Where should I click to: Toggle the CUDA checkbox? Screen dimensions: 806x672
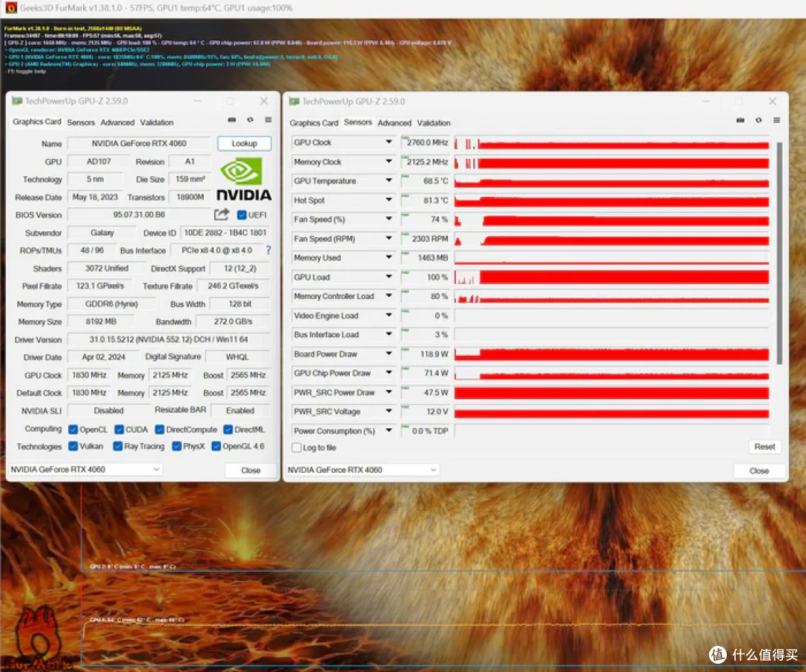pyautogui.click(x=119, y=430)
